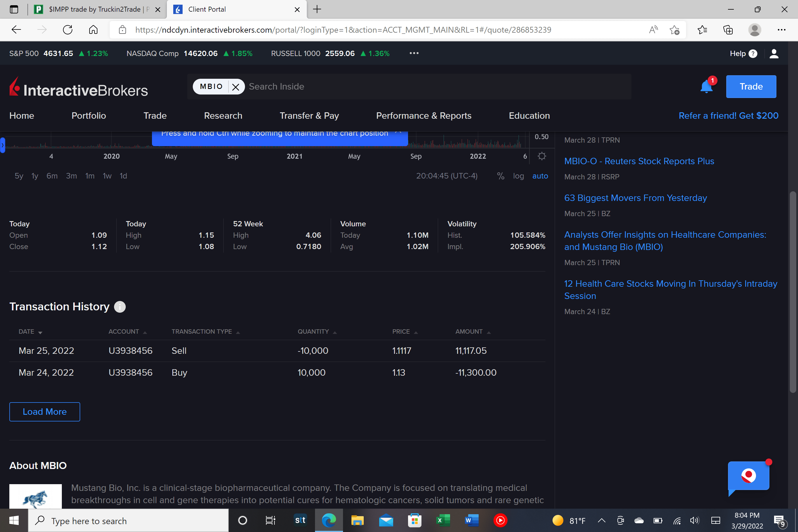Viewport: 798px width, 532px height.
Task: Show more market indices ellipsis
Action: click(414, 53)
